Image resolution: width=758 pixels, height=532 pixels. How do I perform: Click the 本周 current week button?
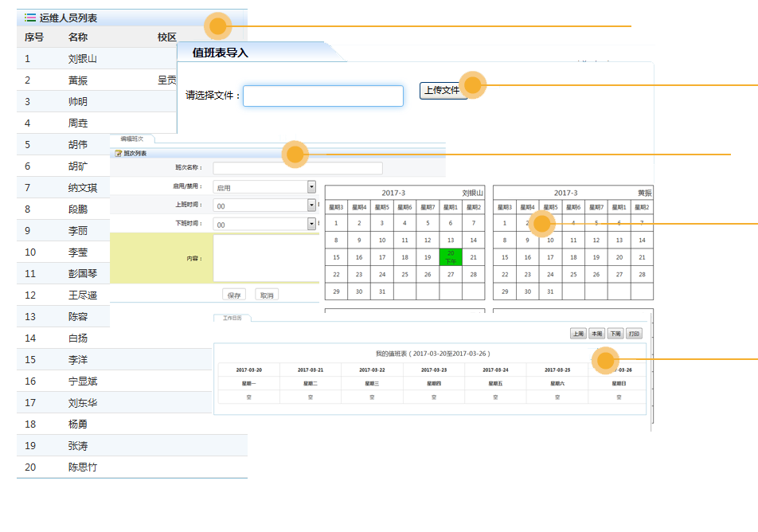coord(596,334)
